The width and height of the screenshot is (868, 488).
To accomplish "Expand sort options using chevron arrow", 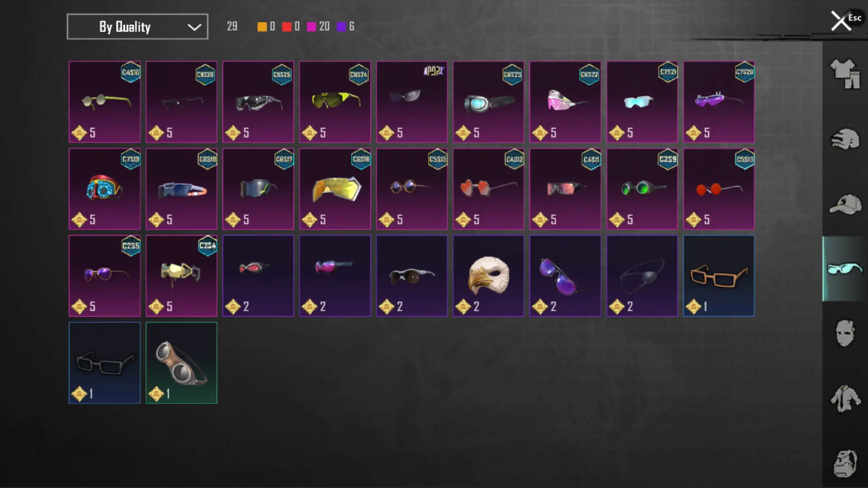I will 194,27.
